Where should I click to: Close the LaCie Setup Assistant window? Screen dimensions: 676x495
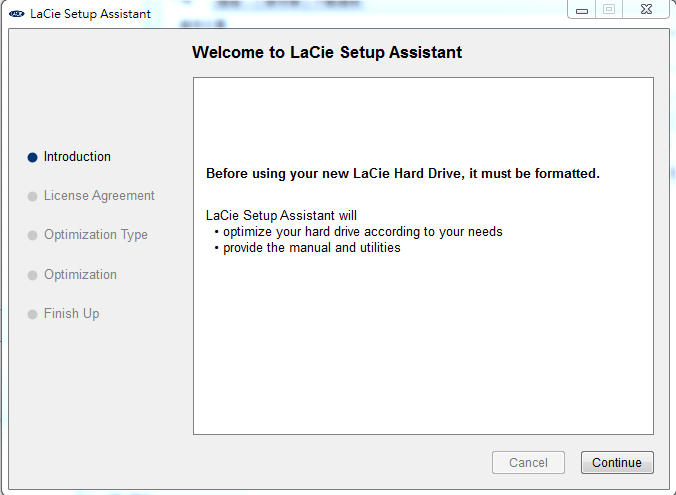[647, 10]
